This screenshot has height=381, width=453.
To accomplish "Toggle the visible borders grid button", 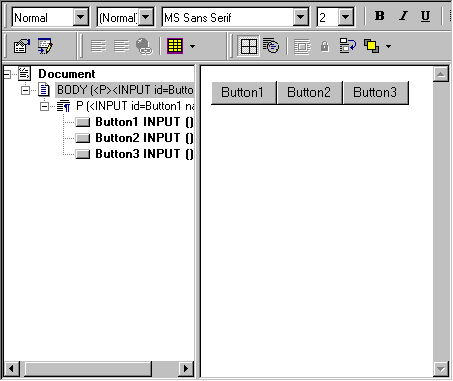I will [x=248, y=46].
